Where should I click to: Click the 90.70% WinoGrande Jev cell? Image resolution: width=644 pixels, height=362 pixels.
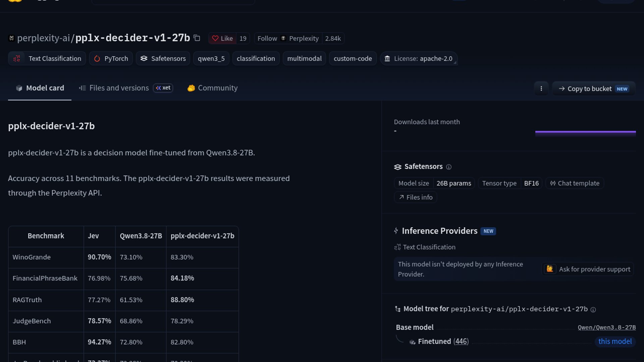(99, 257)
